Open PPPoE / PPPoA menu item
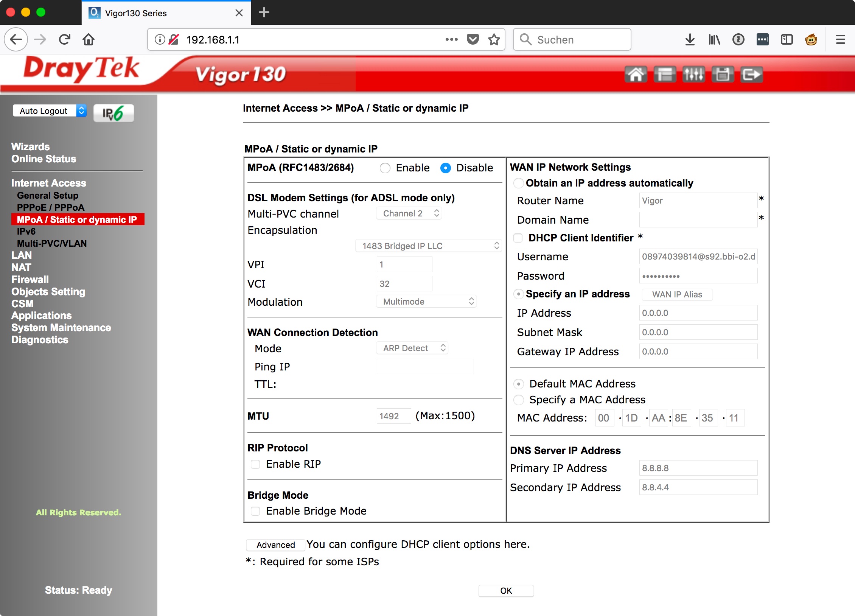The height and width of the screenshot is (616, 855). [x=51, y=207]
